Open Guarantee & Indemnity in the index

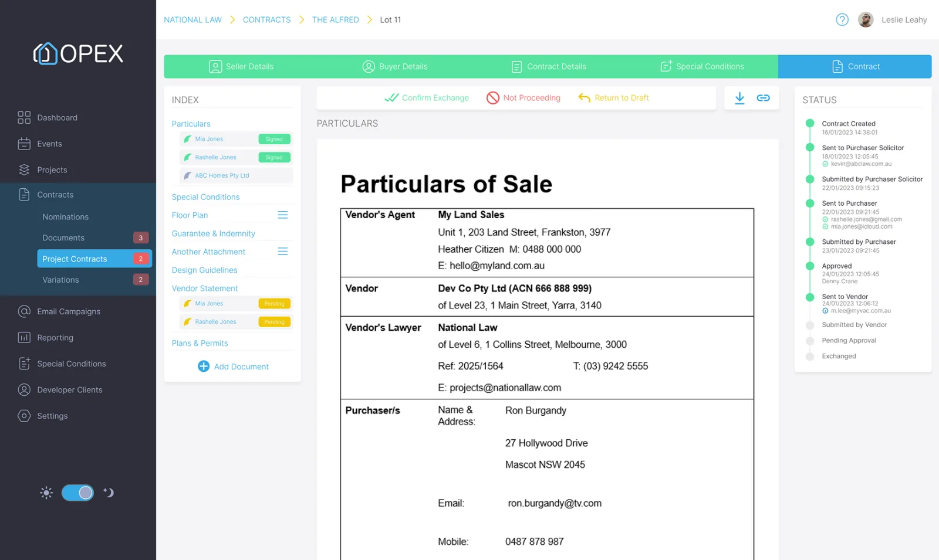tap(214, 233)
